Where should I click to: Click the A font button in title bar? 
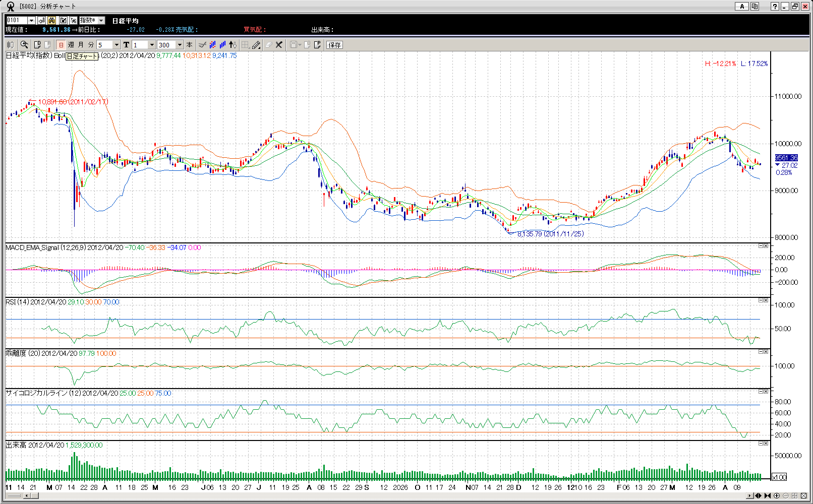pyautogui.click(x=741, y=7)
